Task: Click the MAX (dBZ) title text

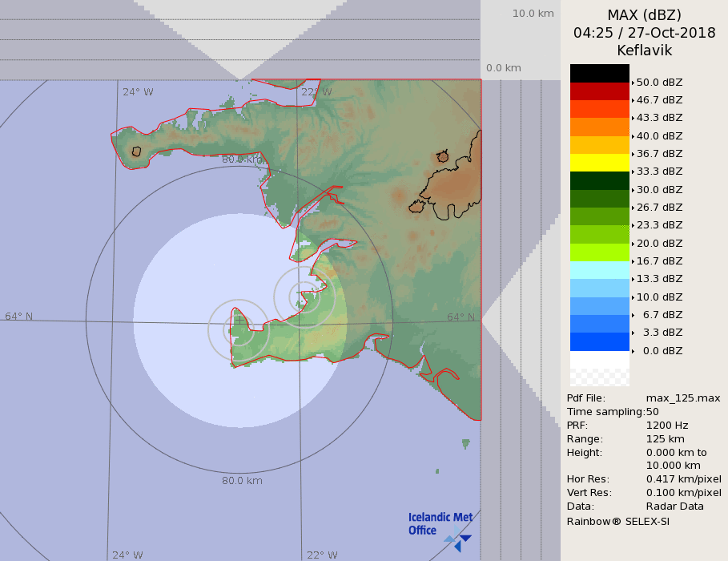Action: 644,15
